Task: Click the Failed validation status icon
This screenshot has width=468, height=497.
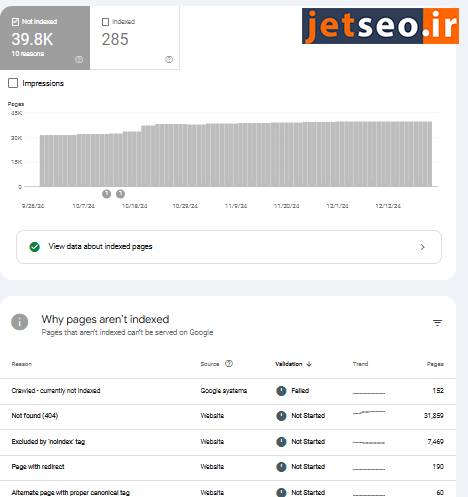Action: 281,391
